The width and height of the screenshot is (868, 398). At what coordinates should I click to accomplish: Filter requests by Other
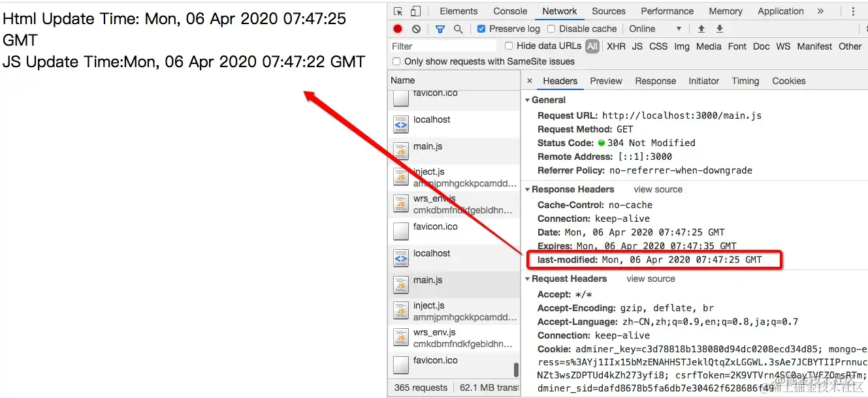850,46
